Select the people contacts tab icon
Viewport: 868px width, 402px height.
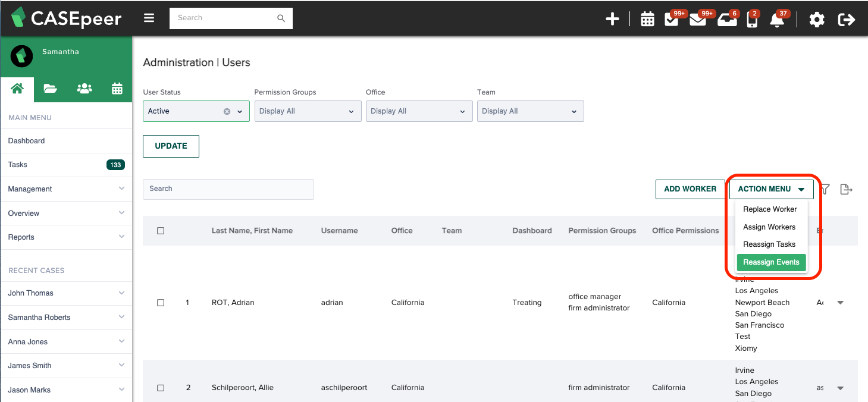coord(84,89)
